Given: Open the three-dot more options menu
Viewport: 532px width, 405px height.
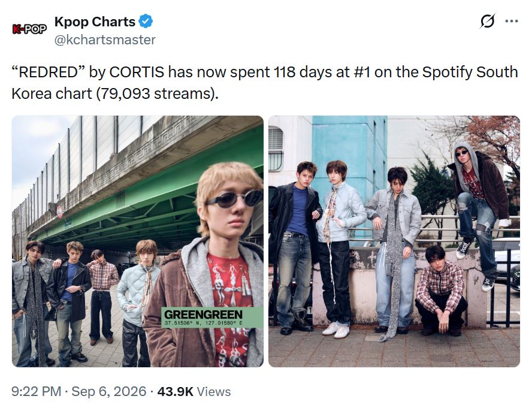Looking at the screenshot, I should coord(512,21).
